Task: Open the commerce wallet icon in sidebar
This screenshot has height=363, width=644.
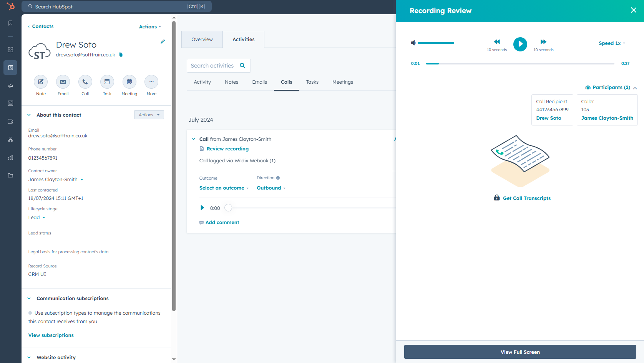Action: pyautogui.click(x=10, y=121)
